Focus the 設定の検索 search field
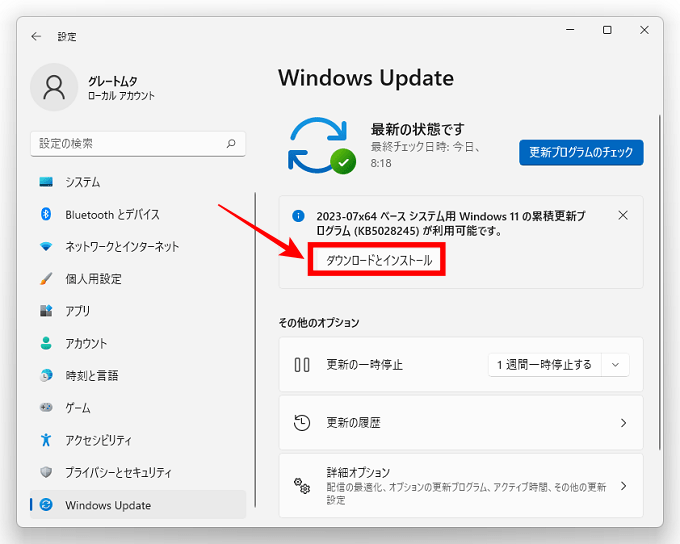The image size is (680, 544). [x=138, y=144]
